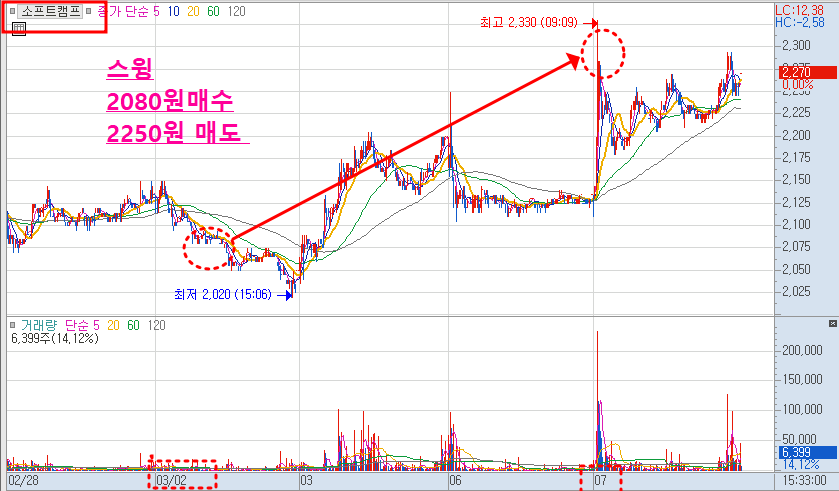Select the price 120-period moving average
This screenshot has width=839, height=491.
pyautogui.click(x=237, y=11)
